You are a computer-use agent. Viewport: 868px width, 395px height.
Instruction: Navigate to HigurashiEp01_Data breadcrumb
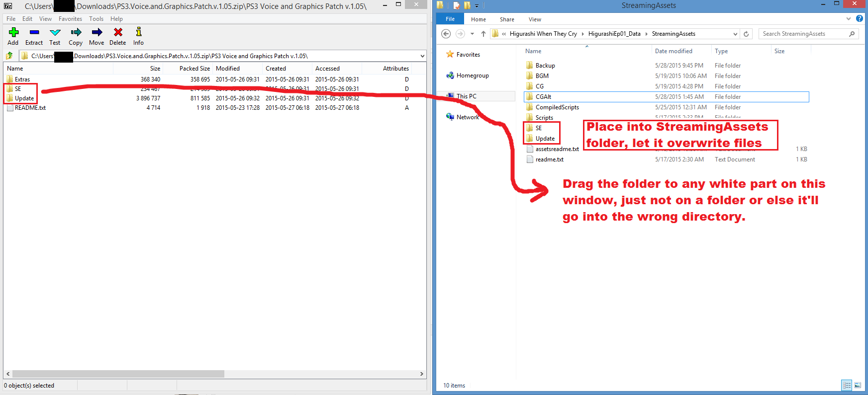tap(614, 34)
